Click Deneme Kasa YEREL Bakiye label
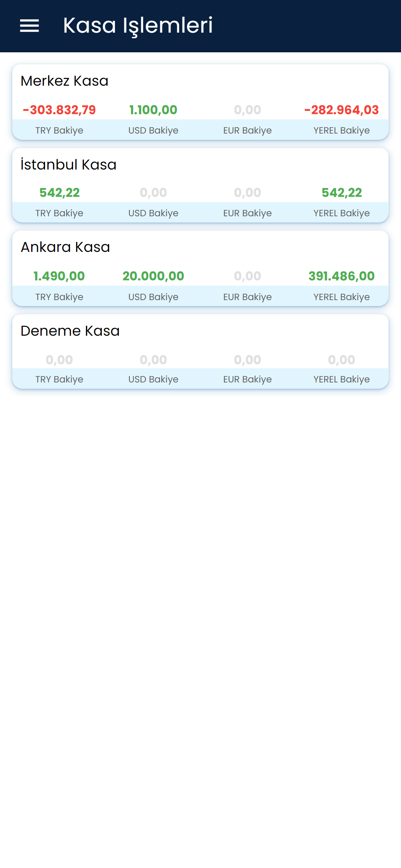401x868 pixels. [342, 379]
